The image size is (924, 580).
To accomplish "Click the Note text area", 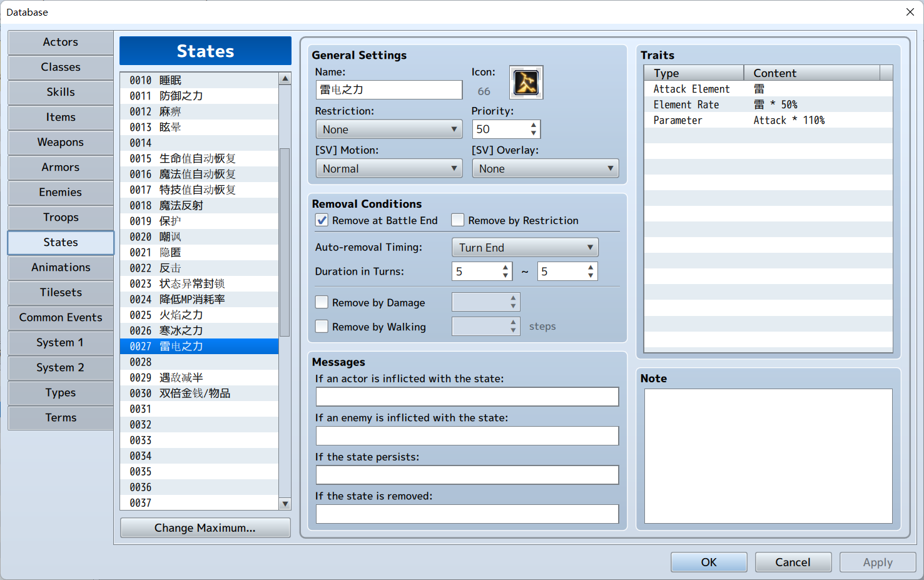I will click(x=768, y=456).
